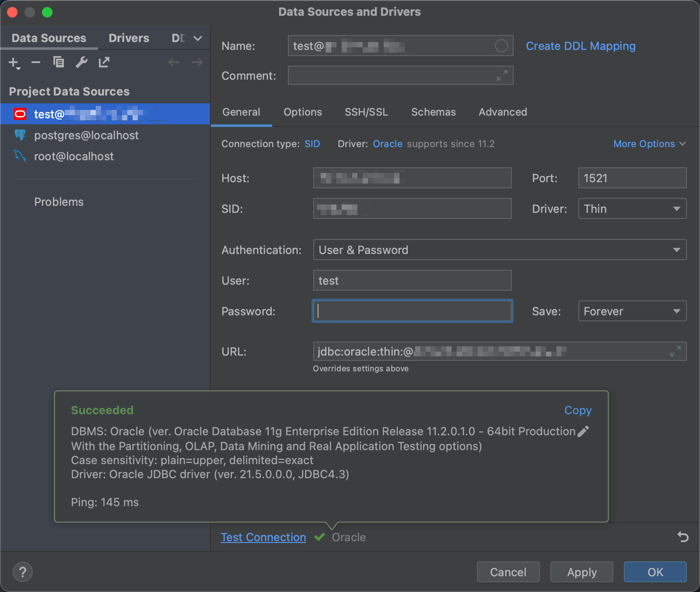Focus the User field containing test
Image resolution: width=700 pixels, height=592 pixels.
pyautogui.click(x=412, y=280)
